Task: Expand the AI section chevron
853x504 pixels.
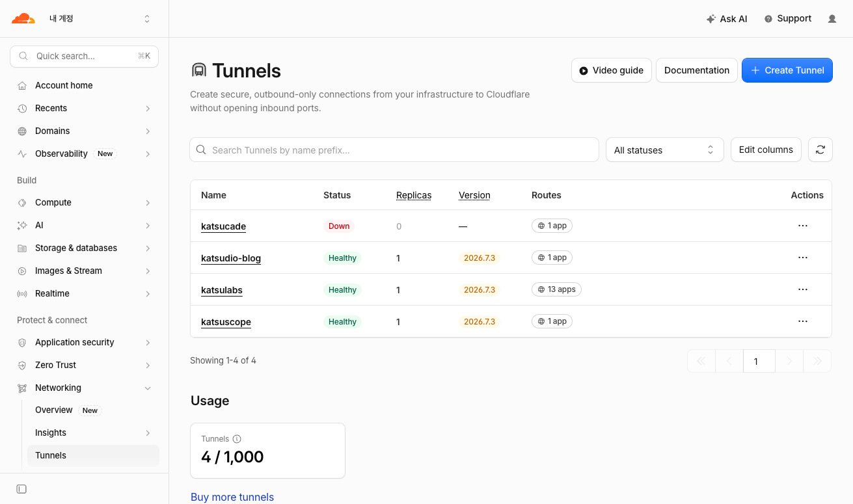Action: click(x=148, y=226)
